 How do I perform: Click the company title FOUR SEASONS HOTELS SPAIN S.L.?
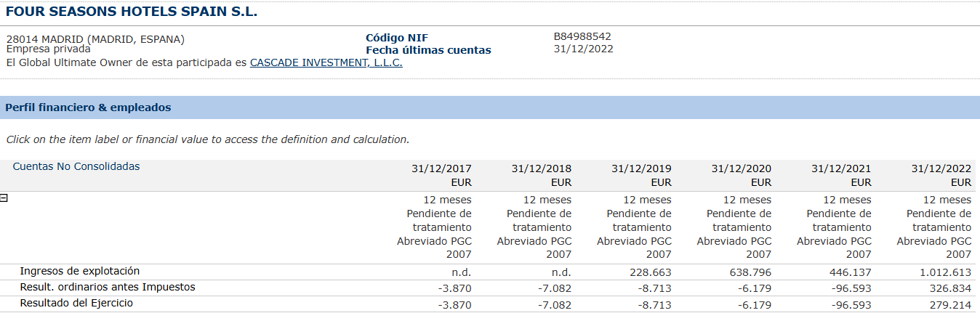point(132,12)
